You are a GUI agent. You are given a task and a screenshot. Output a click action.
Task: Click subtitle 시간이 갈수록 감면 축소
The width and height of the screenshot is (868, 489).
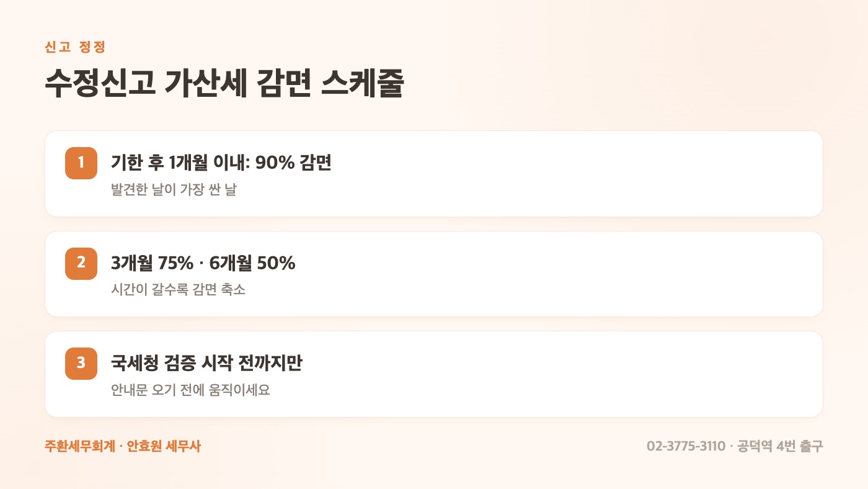(x=179, y=290)
